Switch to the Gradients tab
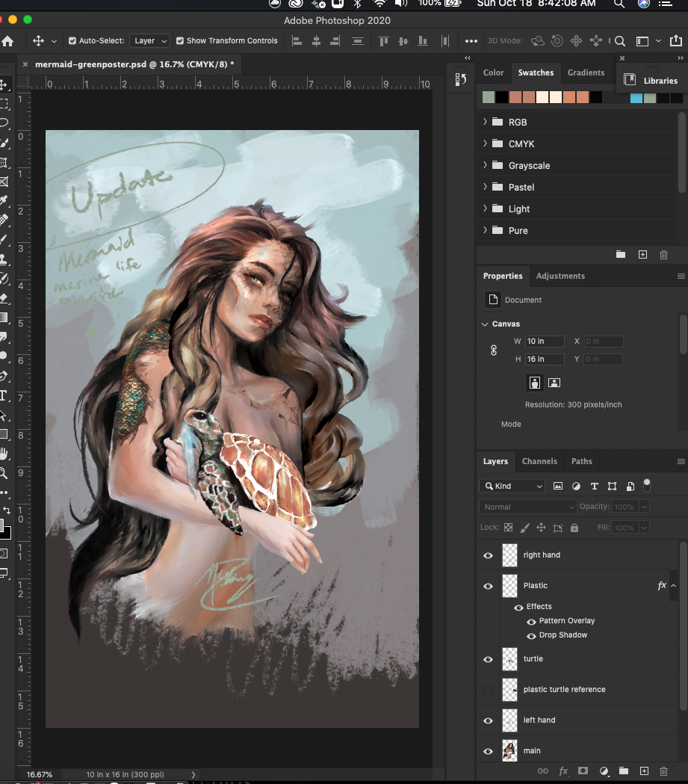The height and width of the screenshot is (784, 688). coord(586,72)
